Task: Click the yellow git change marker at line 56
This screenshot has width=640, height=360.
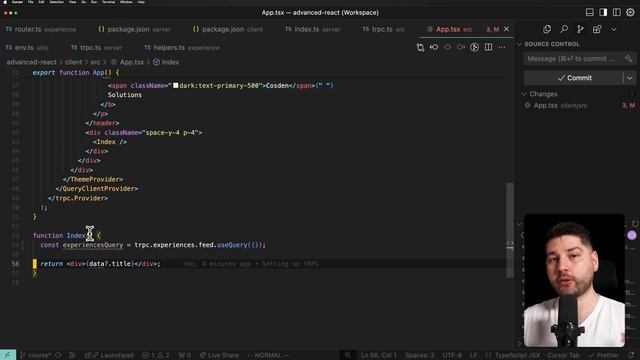Action: (35, 264)
